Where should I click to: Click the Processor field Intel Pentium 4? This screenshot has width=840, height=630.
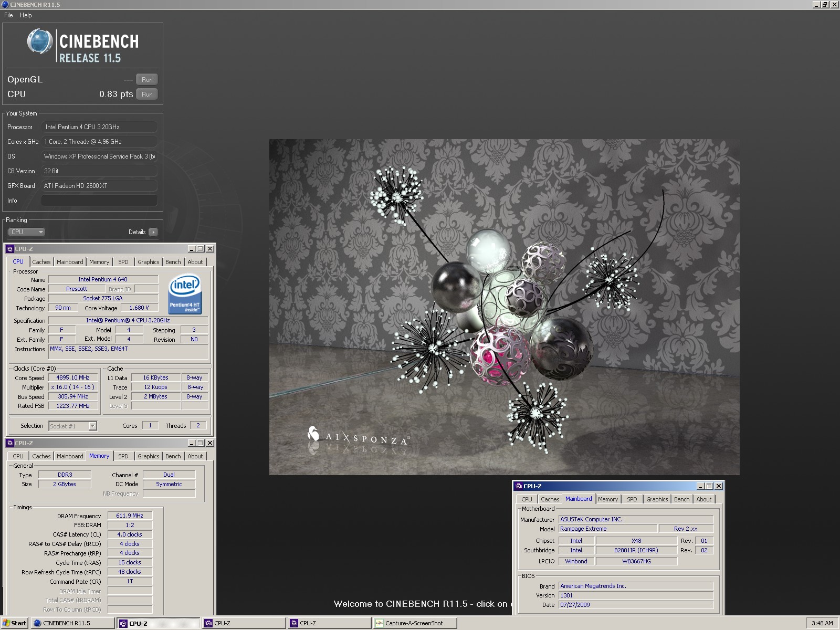99,127
